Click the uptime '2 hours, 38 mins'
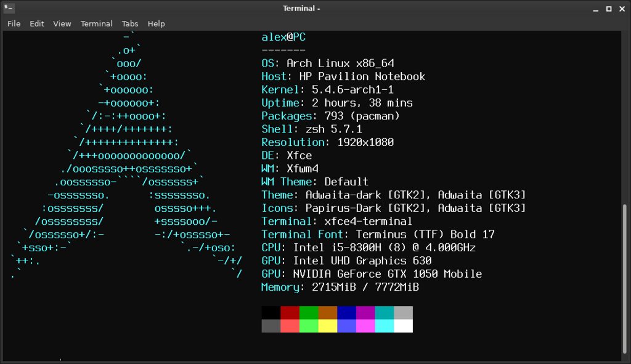This screenshot has height=364, width=631. (x=362, y=103)
